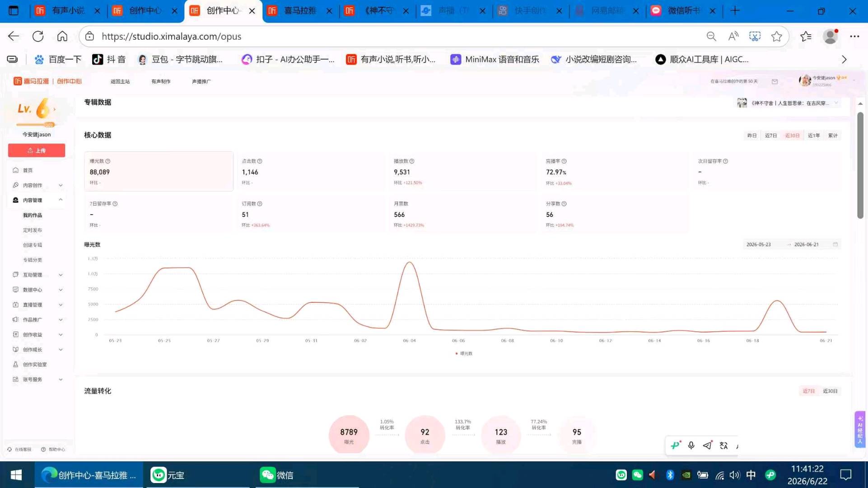Screen dimensions: 868x488
Task: Click the help icon beside 完播率
Action: pyautogui.click(x=564, y=161)
